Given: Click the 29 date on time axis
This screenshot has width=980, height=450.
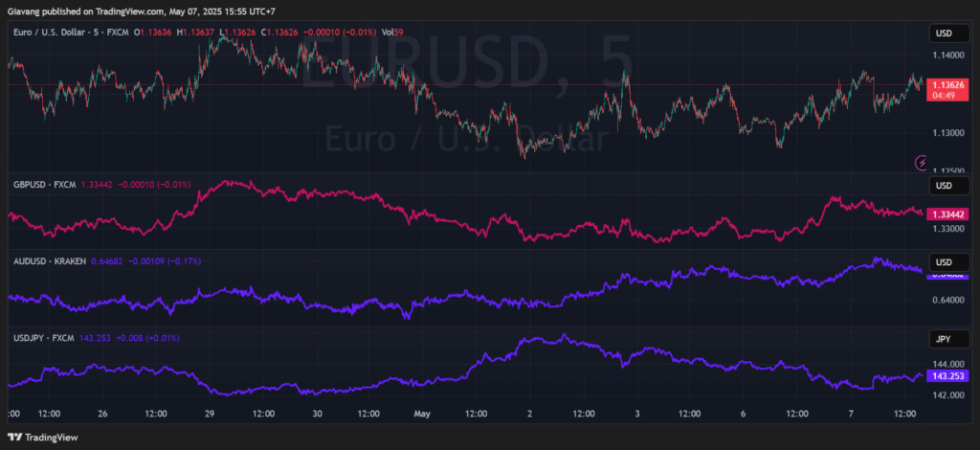Looking at the screenshot, I should pos(209,415).
